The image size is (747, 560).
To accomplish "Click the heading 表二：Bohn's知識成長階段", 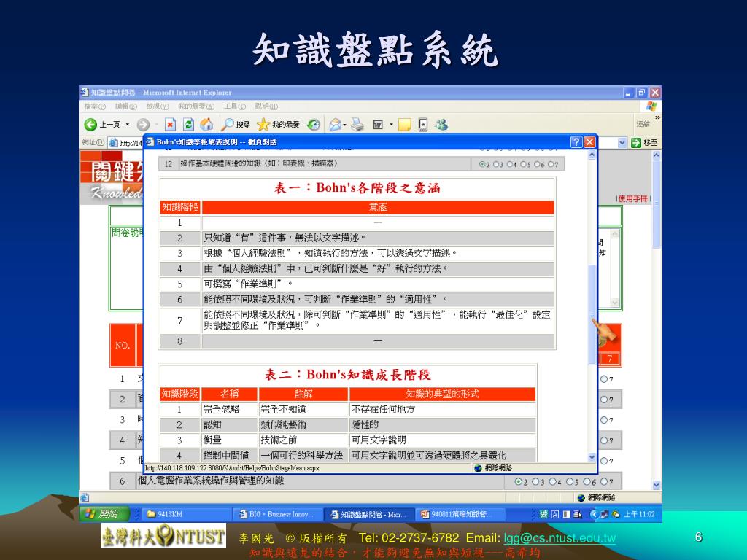I will pyautogui.click(x=348, y=375).
